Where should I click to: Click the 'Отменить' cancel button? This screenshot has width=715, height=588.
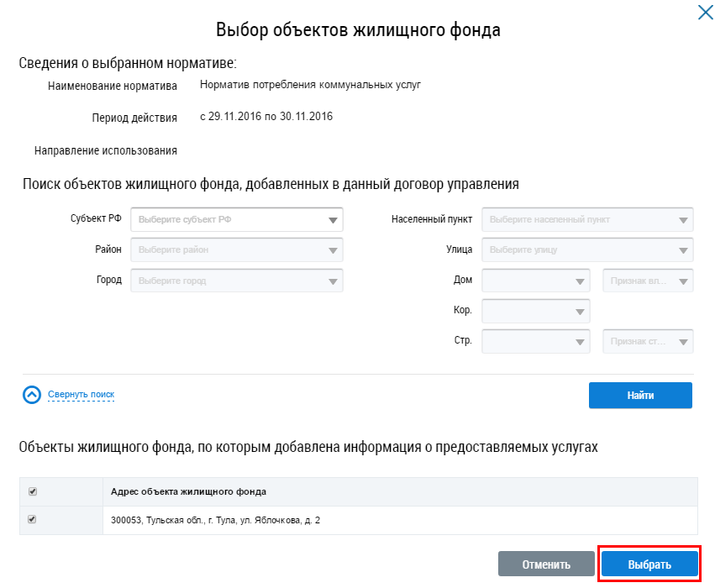click(546, 564)
